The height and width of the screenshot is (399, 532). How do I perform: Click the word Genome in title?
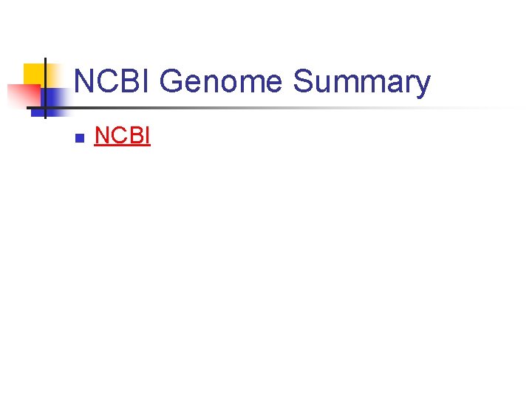pos(221,81)
